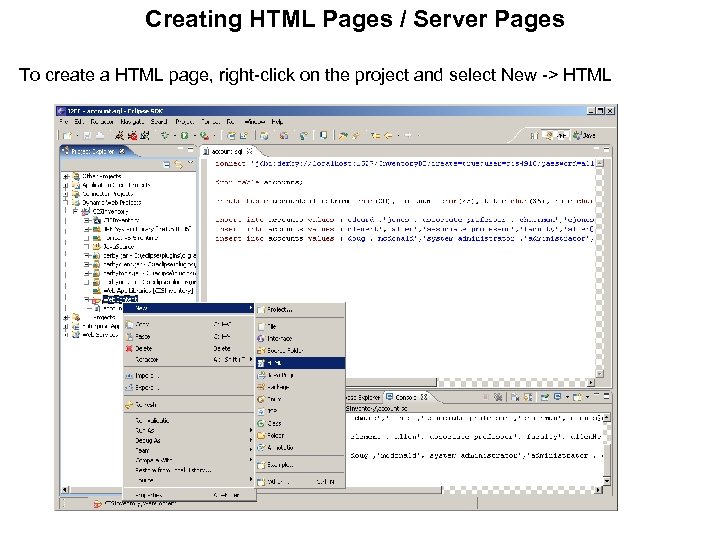The width and height of the screenshot is (720, 540).
Task: Open the Debug As submenu arrow
Action: click(x=251, y=440)
